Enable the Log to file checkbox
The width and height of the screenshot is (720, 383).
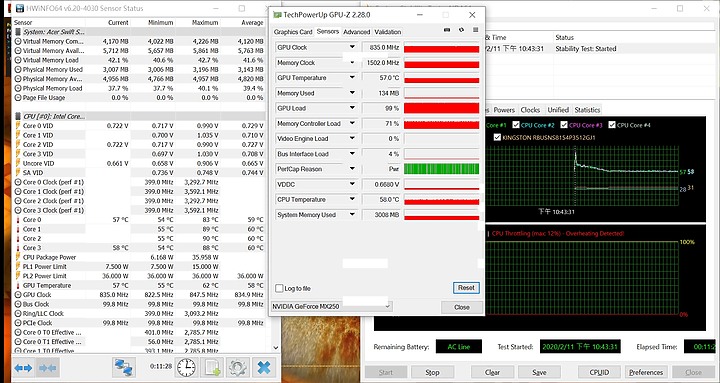279,288
